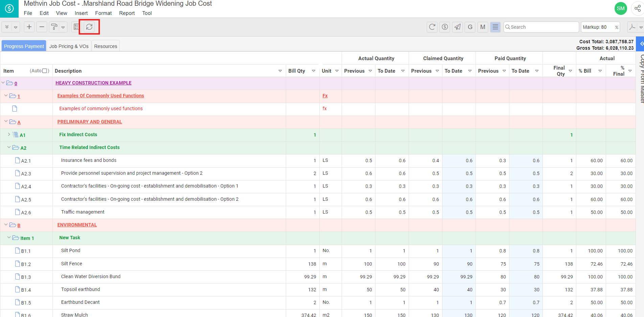Image resolution: width=644 pixels, height=317 pixels.
Task: Toggle the Auto item numbering checkbox
Action: click(x=45, y=71)
